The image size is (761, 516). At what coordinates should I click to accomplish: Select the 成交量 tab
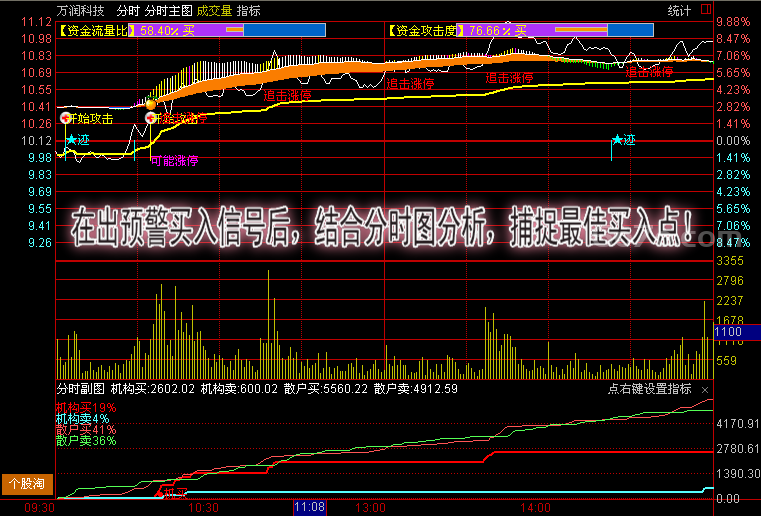coord(214,10)
